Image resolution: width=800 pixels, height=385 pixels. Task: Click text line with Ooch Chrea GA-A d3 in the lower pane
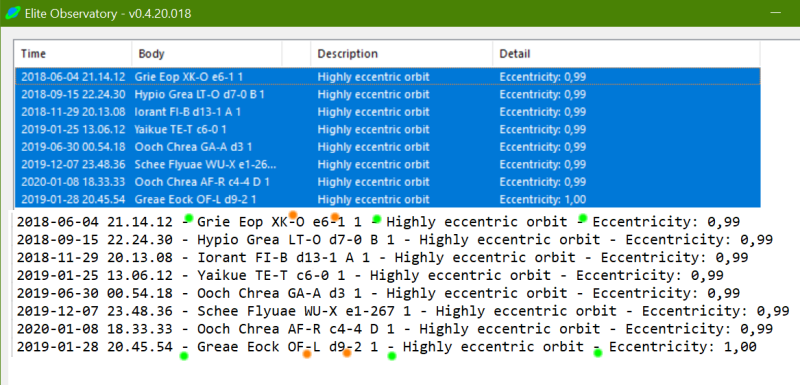tap(378, 293)
